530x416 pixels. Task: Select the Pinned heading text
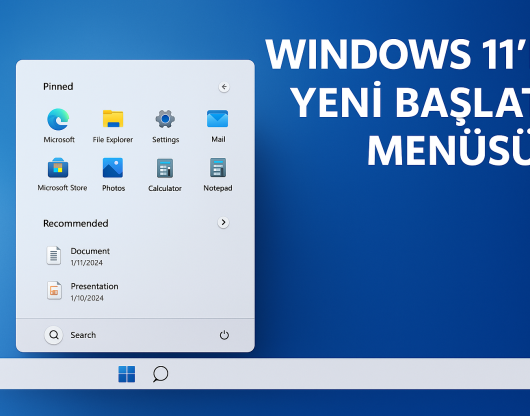pos(58,87)
